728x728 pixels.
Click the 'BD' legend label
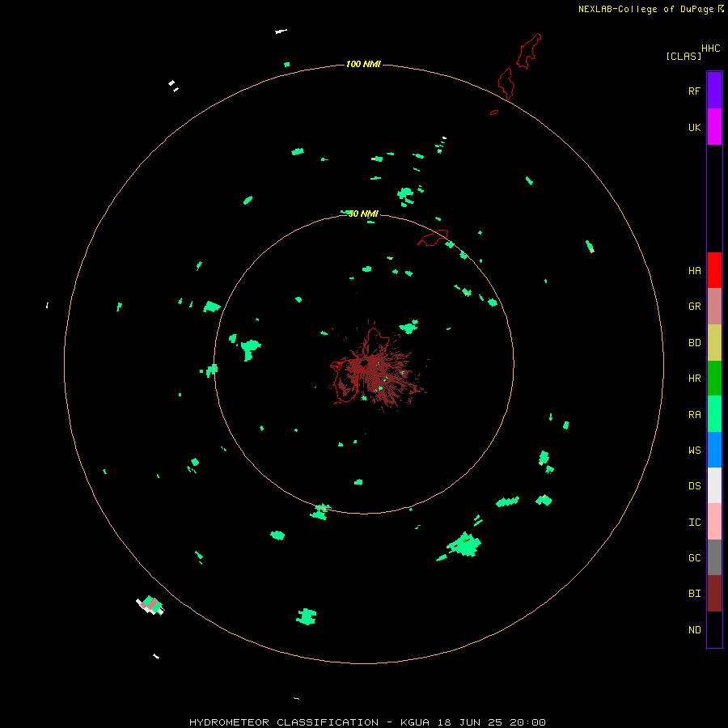tap(694, 343)
